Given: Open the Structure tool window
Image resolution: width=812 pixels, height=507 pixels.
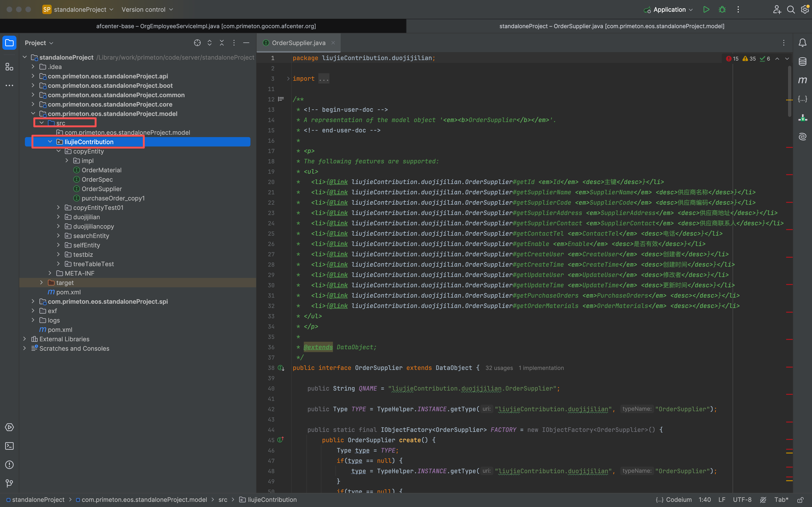Looking at the screenshot, I should coord(9,67).
